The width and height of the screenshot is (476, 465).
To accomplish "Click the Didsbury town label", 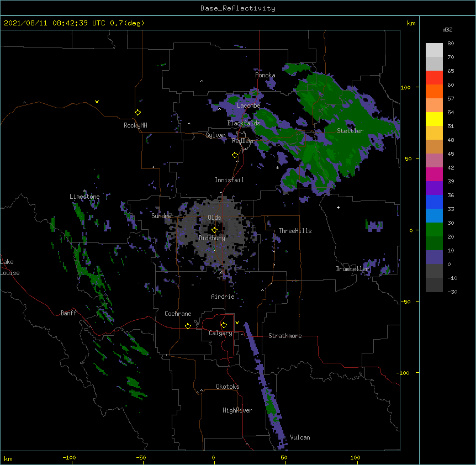I will (211, 238).
